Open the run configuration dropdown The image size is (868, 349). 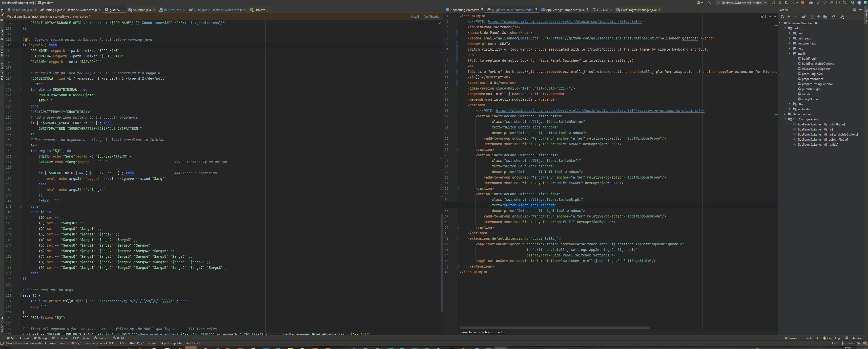click(765, 3)
